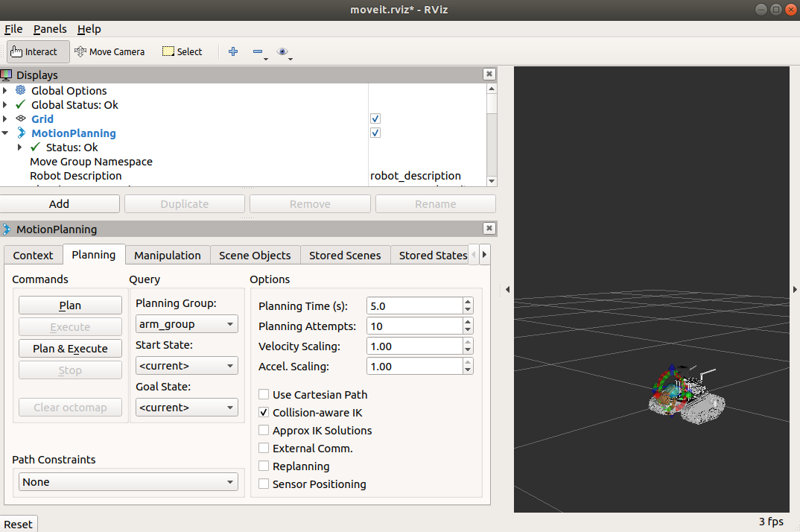
Task: Click the eye view options icon
Action: (x=282, y=51)
